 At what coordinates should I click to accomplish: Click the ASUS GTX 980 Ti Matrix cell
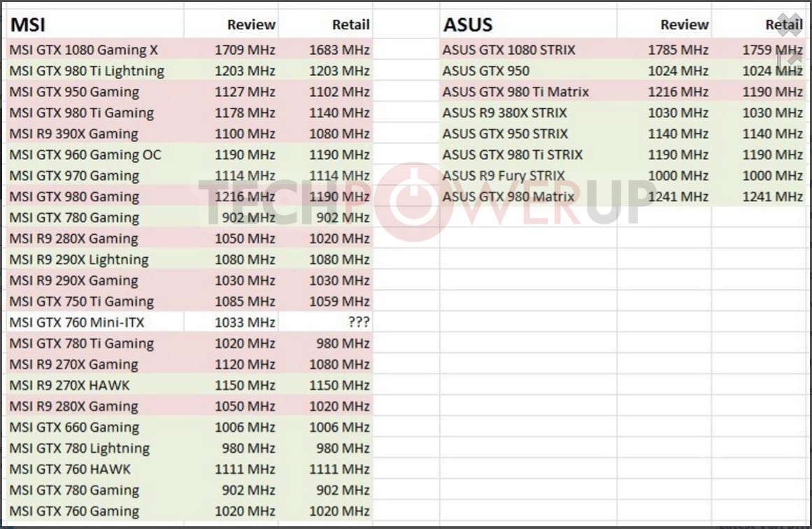click(x=515, y=92)
